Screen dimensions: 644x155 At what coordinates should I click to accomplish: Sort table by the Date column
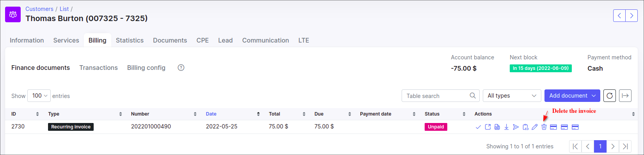211,114
